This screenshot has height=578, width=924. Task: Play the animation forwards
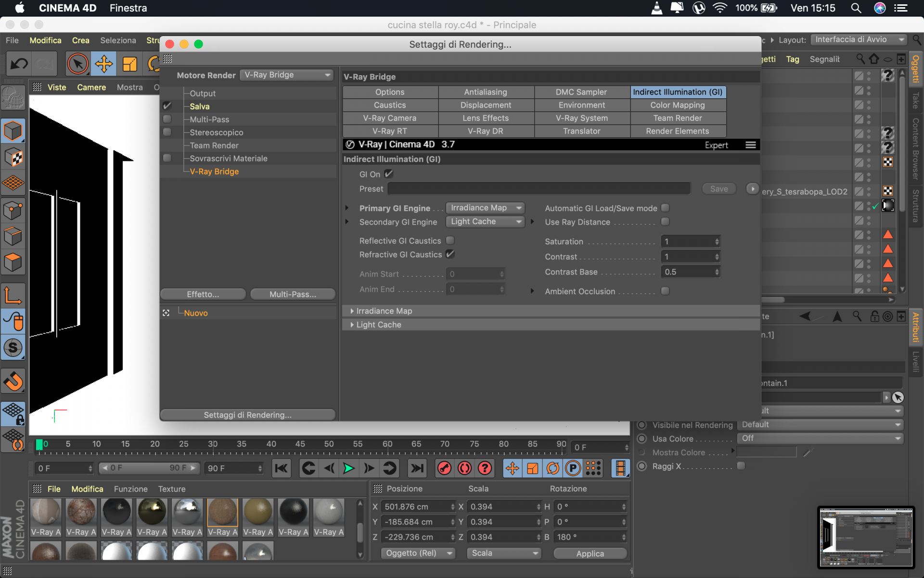coord(349,468)
